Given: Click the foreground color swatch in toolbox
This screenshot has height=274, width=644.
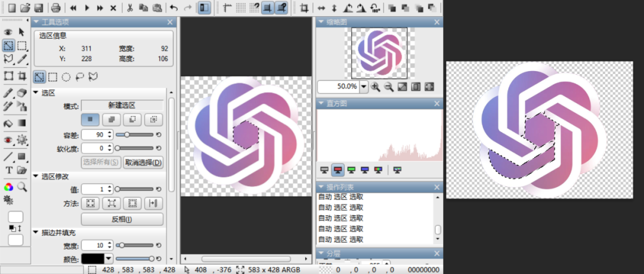Looking at the screenshot, I should tap(16, 217).
